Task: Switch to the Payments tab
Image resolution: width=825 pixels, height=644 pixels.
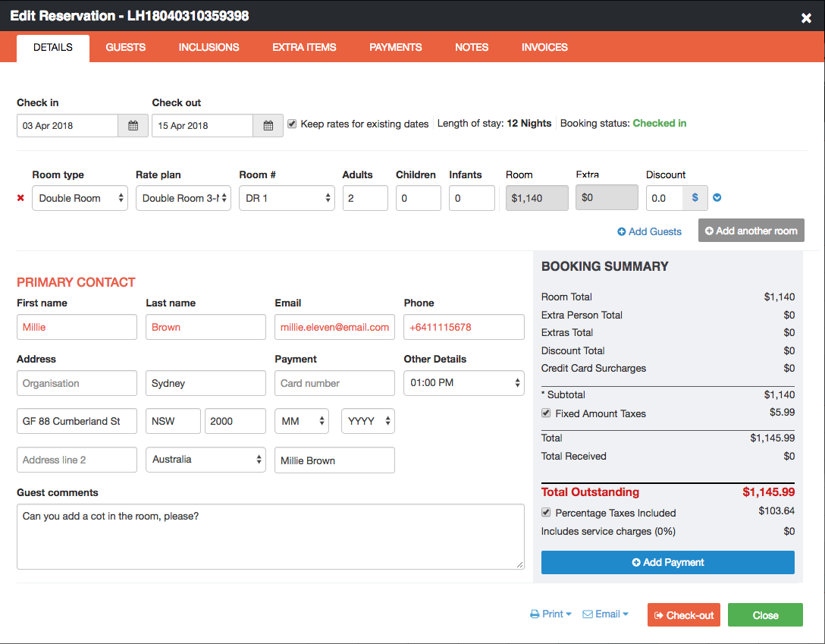Action: [395, 47]
